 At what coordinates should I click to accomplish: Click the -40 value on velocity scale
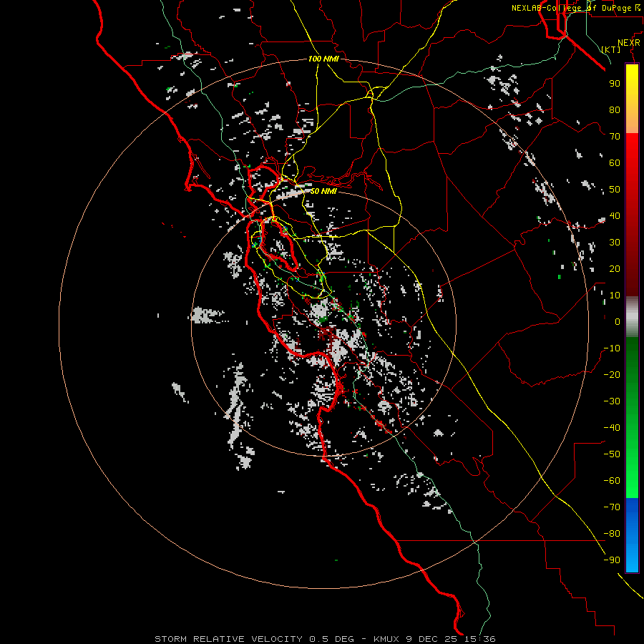(x=612, y=428)
